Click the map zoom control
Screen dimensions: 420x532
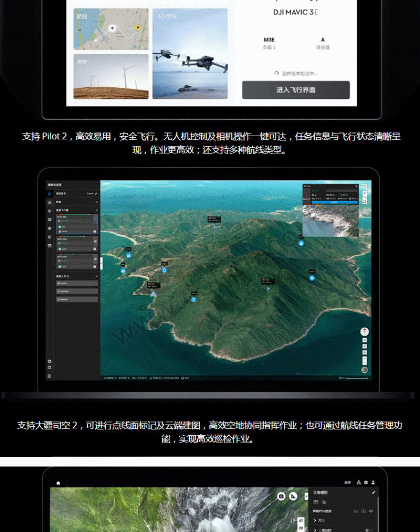click(365, 360)
